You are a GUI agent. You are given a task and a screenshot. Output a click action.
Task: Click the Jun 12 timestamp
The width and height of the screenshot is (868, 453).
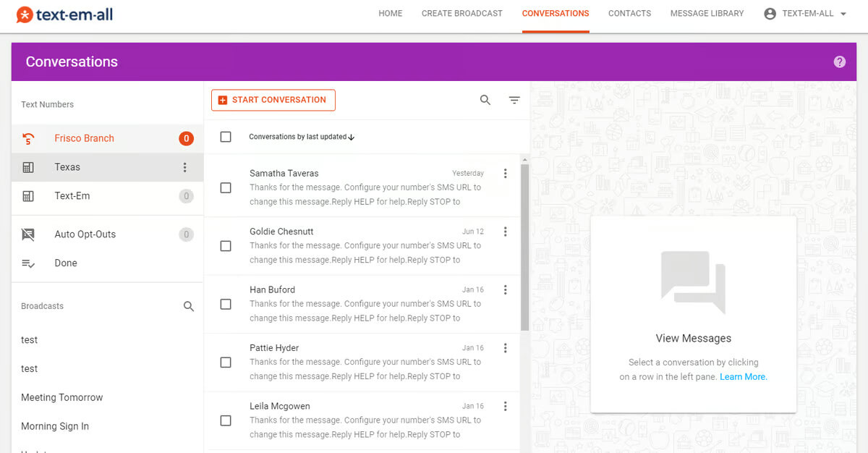tap(473, 232)
